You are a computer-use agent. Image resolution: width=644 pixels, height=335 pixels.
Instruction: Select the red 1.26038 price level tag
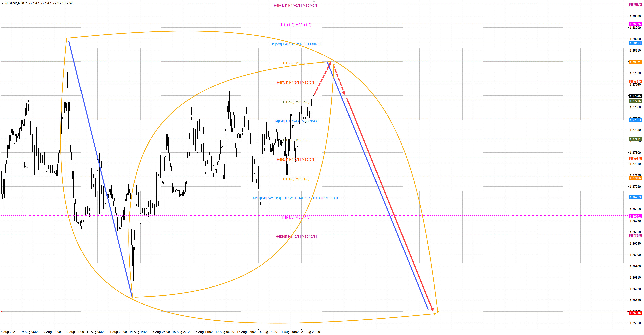635,313
